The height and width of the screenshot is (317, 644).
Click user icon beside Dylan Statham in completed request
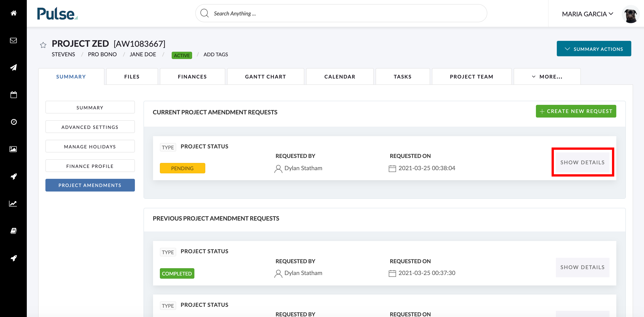(x=278, y=273)
